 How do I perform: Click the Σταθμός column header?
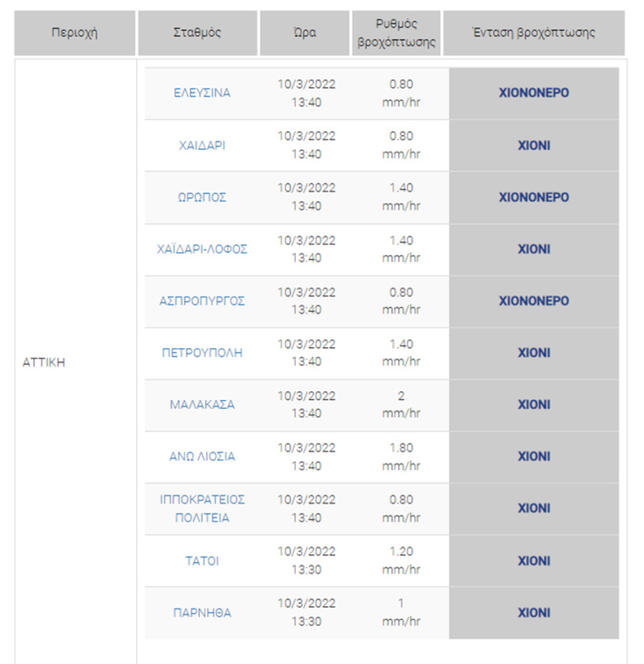pyautogui.click(x=197, y=33)
